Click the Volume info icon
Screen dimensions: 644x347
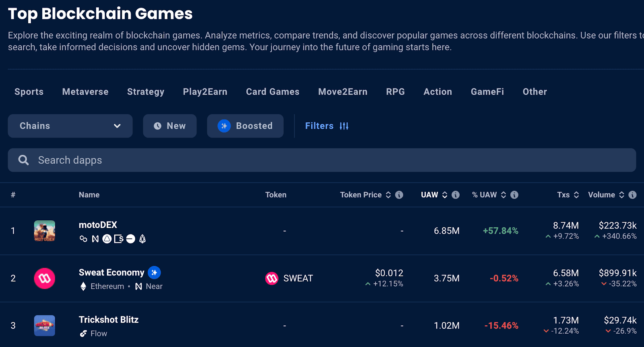tap(633, 195)
